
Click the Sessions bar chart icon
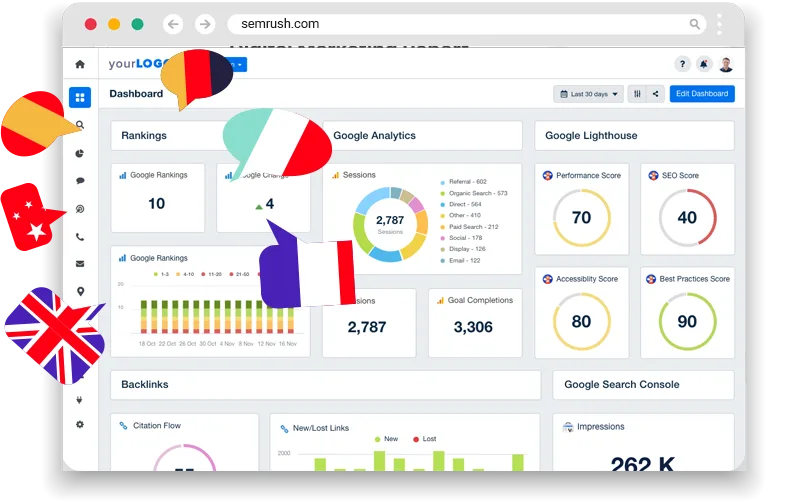tap(335, 175)
